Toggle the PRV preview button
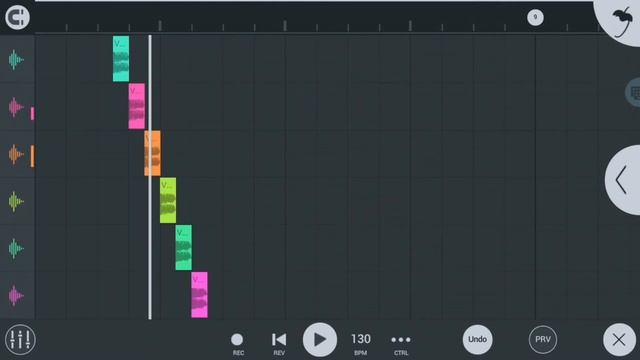This screenshot has height=360, width=640. point(542,340)
